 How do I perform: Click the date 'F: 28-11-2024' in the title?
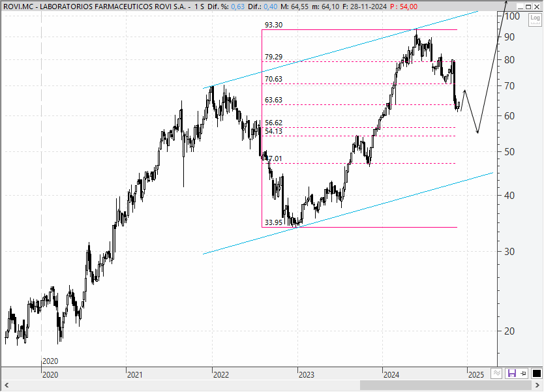[x=364, y=7]
